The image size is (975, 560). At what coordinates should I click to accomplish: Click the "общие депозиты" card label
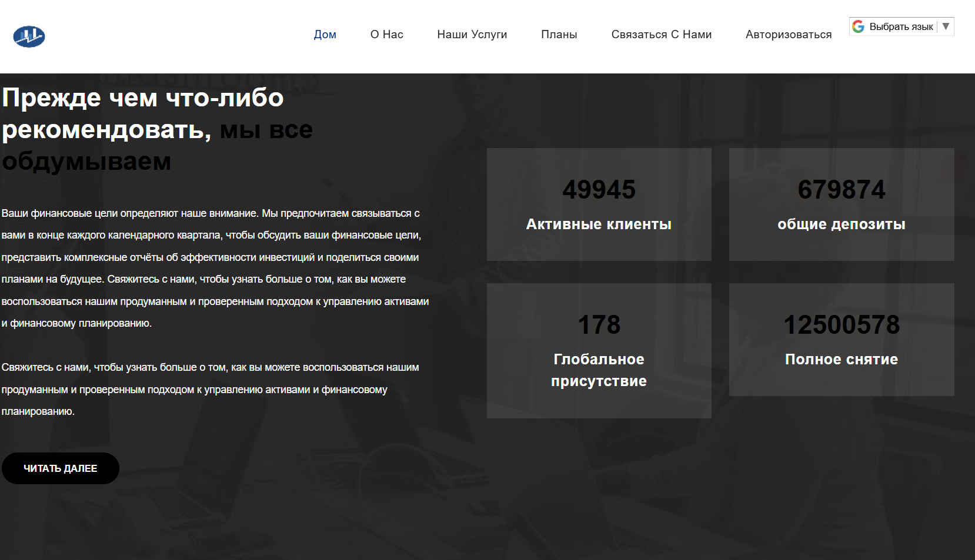pyautogui.click(x=841, y=224)
